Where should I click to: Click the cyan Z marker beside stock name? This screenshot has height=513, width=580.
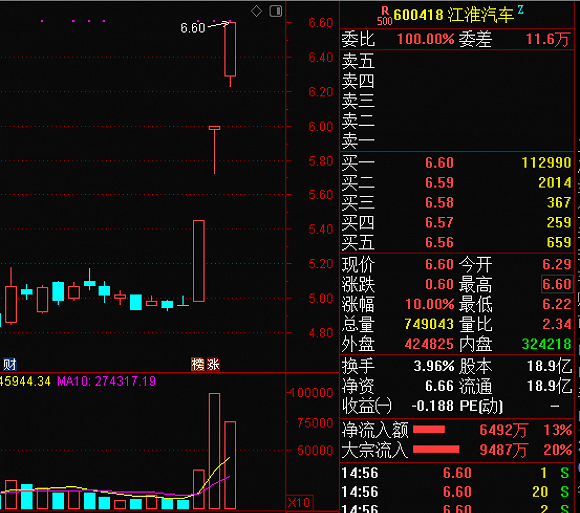[x=521, y=10]
